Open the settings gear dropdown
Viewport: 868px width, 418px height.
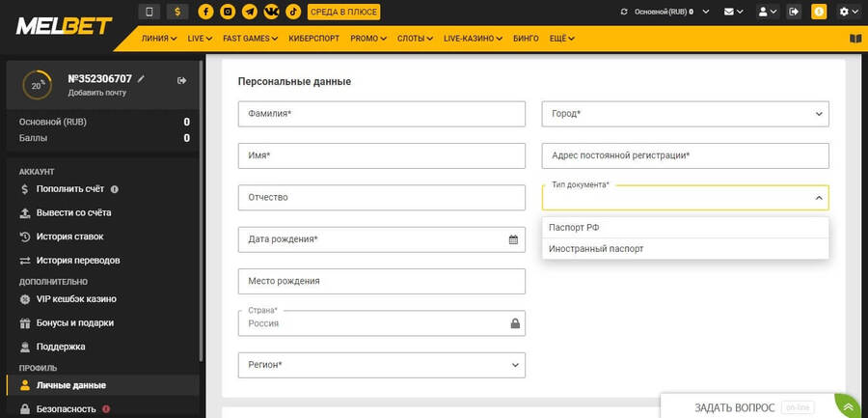(x=848, y=12)
